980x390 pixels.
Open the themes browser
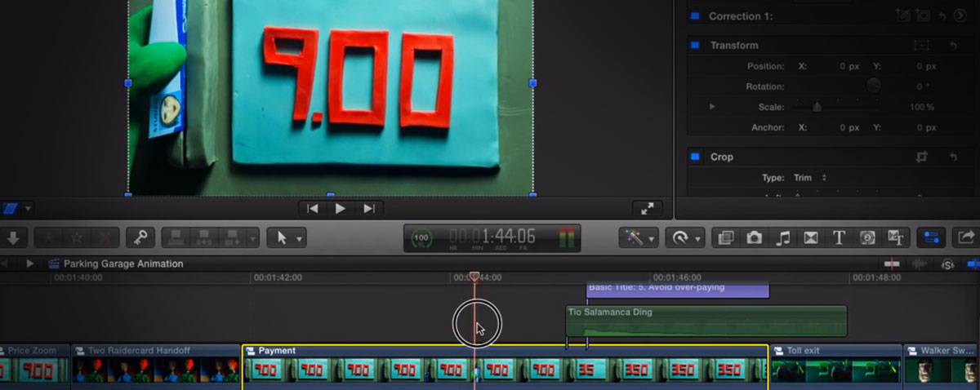896,237
